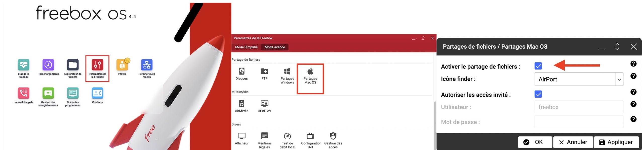Show help for Icône finder
Viewport: 644px width, 150px height.
pyautogui.click(x=633, y=76)
